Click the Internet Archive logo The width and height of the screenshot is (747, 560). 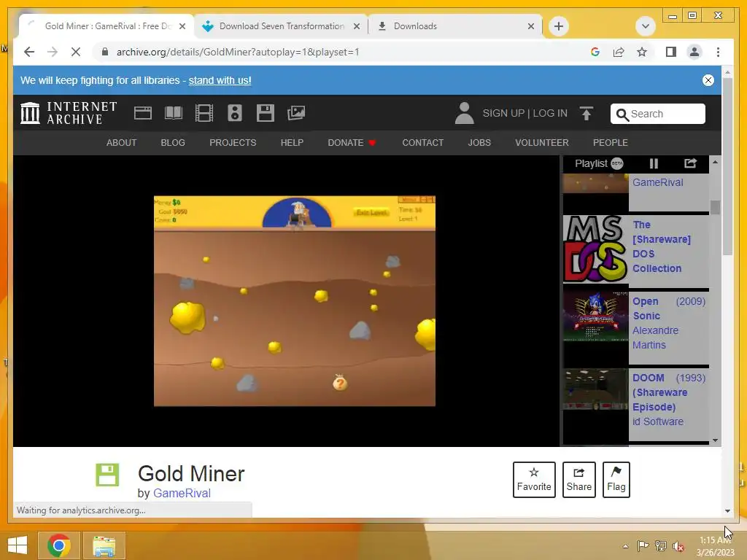[x=69, y=113]
